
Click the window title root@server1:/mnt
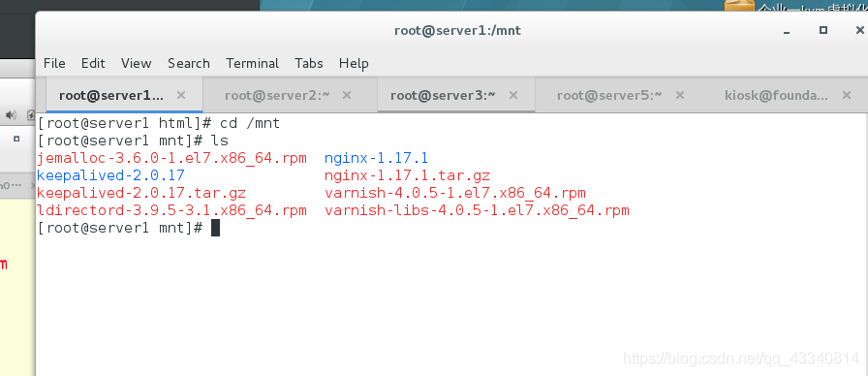pos(457,30)
